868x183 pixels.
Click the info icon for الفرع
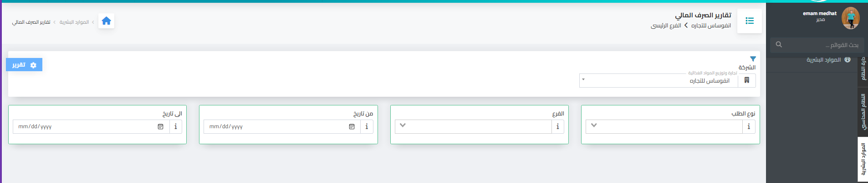(x=557, y=126)
